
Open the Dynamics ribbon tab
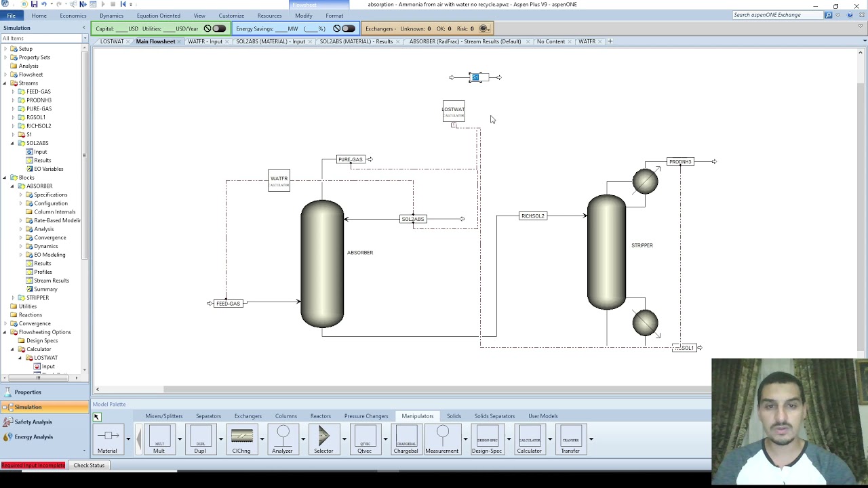[111, 16]
